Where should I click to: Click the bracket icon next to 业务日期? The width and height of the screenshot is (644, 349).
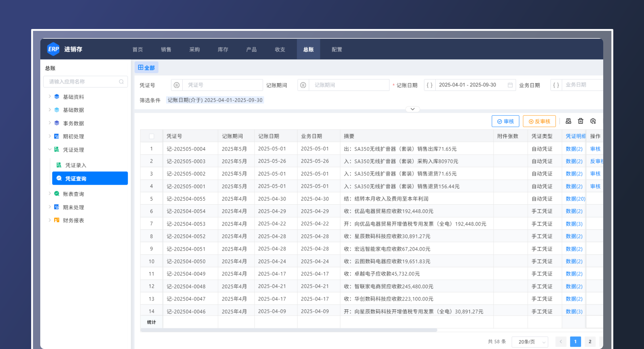(x=556, y=85)
